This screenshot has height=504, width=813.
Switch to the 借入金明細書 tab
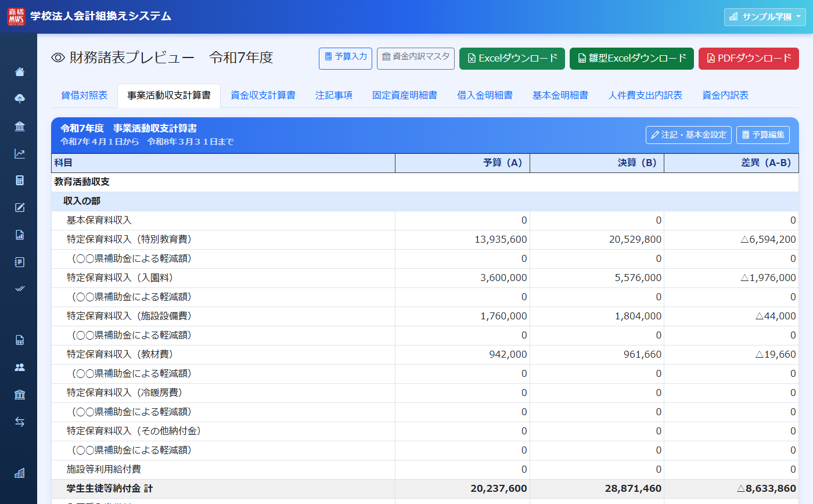click(485, 95)
